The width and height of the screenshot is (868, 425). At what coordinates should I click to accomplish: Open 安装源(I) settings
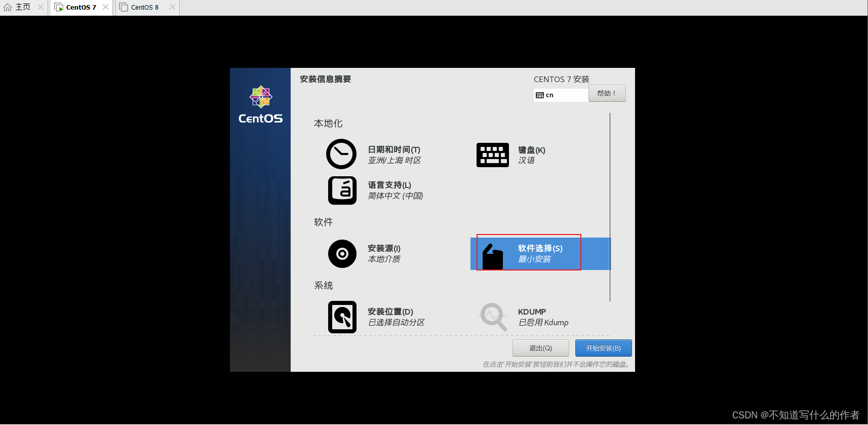pos(384,249)
